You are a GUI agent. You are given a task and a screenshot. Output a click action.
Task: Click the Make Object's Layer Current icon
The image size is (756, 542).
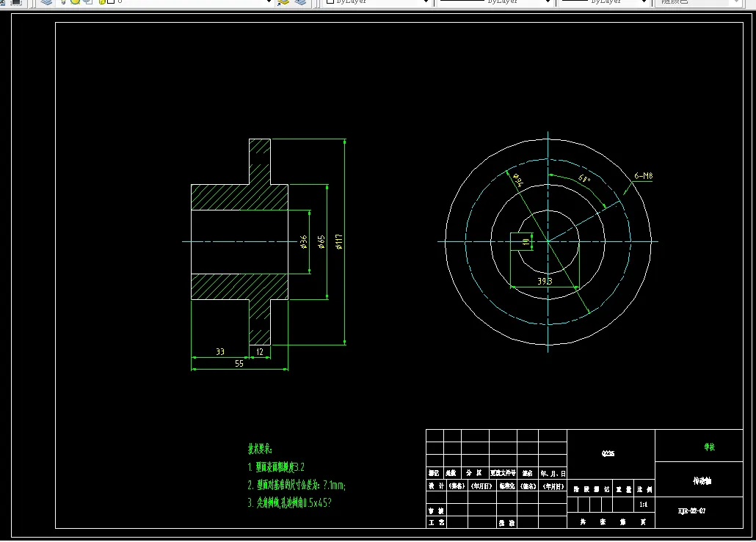click(x=283, y=2)
